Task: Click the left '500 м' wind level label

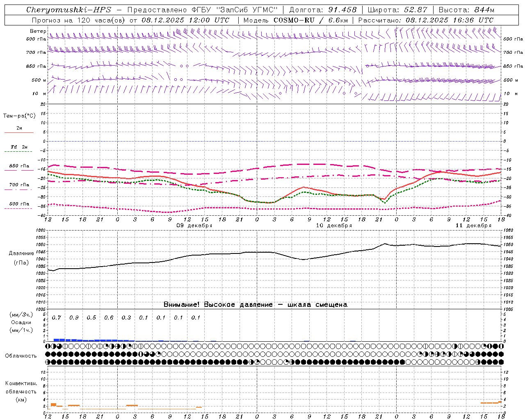Action: pyautogui.click(x=39, y=80)
